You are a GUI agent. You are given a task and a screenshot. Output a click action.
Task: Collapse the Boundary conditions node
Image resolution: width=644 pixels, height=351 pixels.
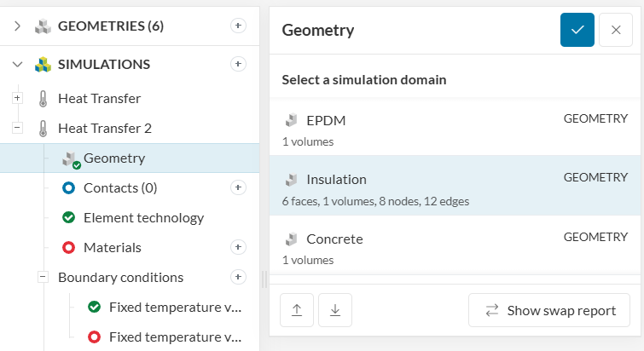point(43,277)
